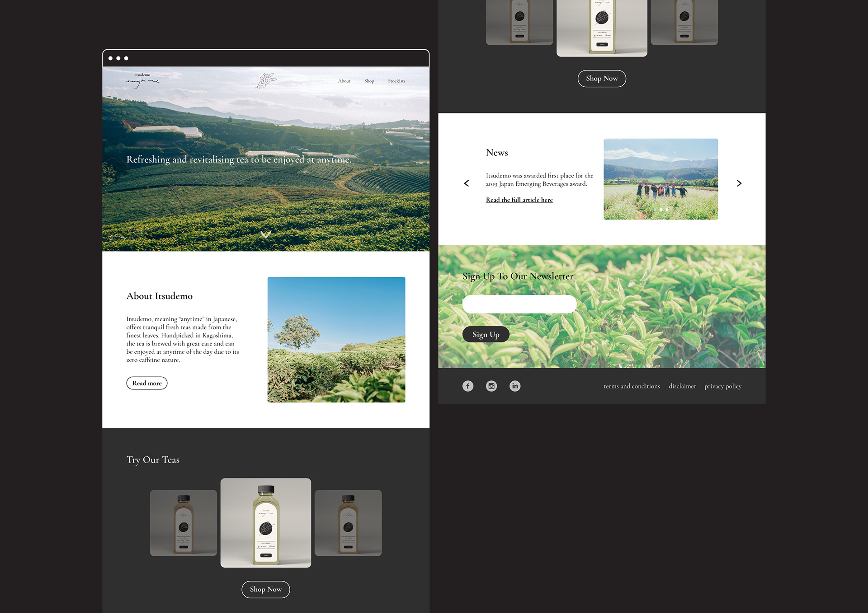Click Shop Now button below tea bottles

(x=266, y=589)
